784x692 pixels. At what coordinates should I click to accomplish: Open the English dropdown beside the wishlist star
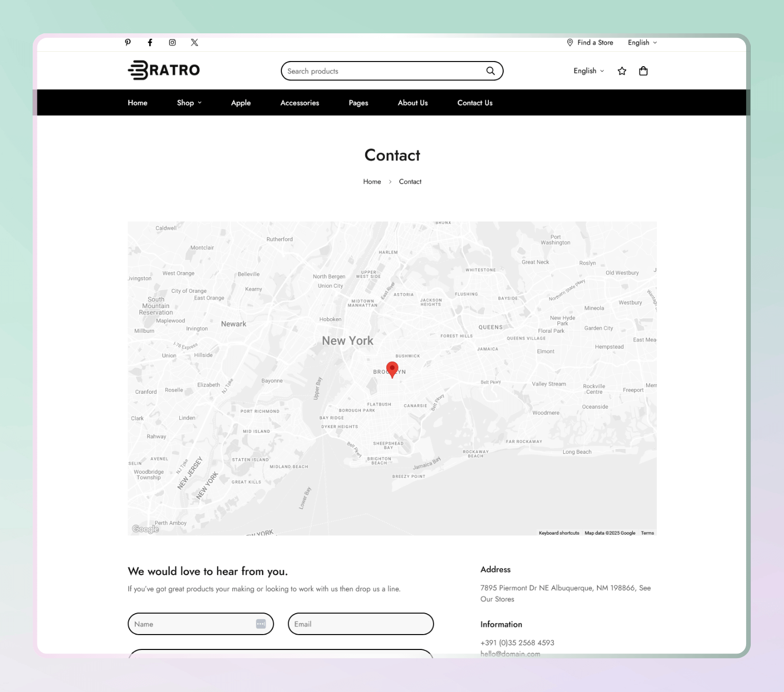(x=589, y=71)
